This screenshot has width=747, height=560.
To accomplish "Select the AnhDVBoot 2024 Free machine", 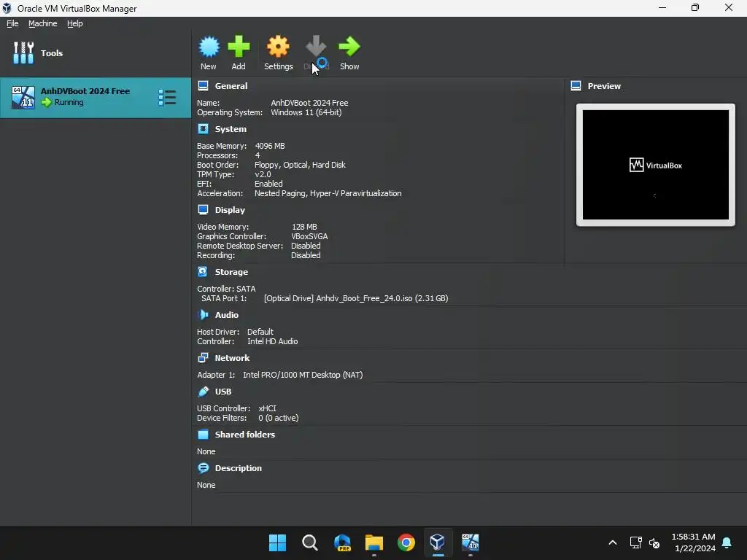I will [x=96, y=98].
